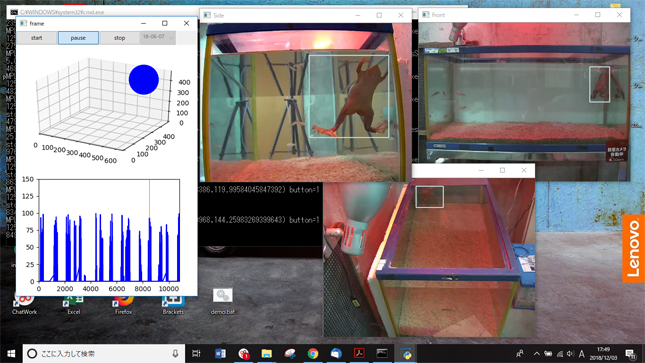Open Windows Start menu
This screenshot has width=645, height=363.
pos(11,354)
